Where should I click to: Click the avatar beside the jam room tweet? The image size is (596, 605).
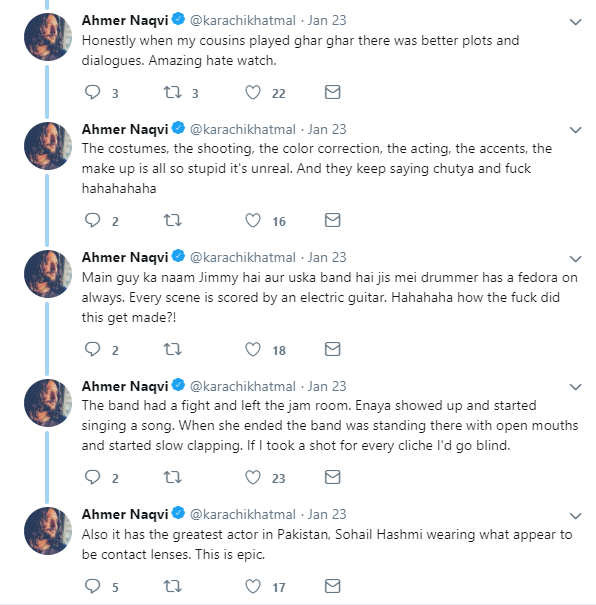tap(48, 403)
